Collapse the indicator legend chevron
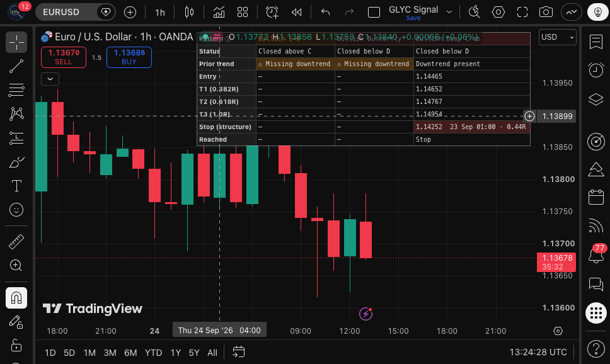This screenshot has width=610, height=364. point(50,79)
